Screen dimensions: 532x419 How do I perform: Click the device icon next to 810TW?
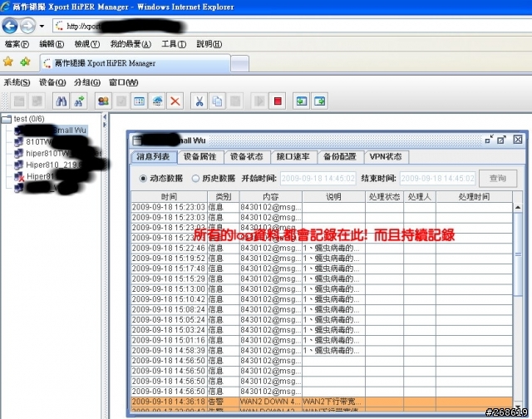tap(18, 142)
